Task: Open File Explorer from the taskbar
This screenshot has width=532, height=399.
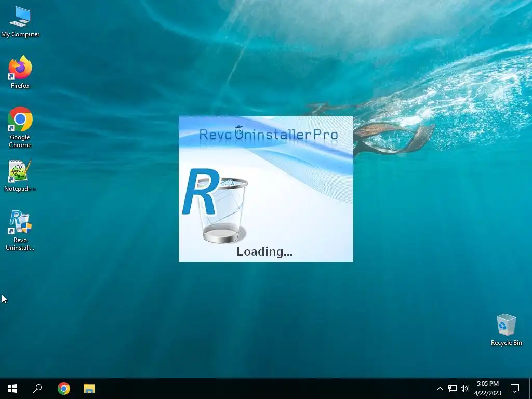Action: point(89,389)
